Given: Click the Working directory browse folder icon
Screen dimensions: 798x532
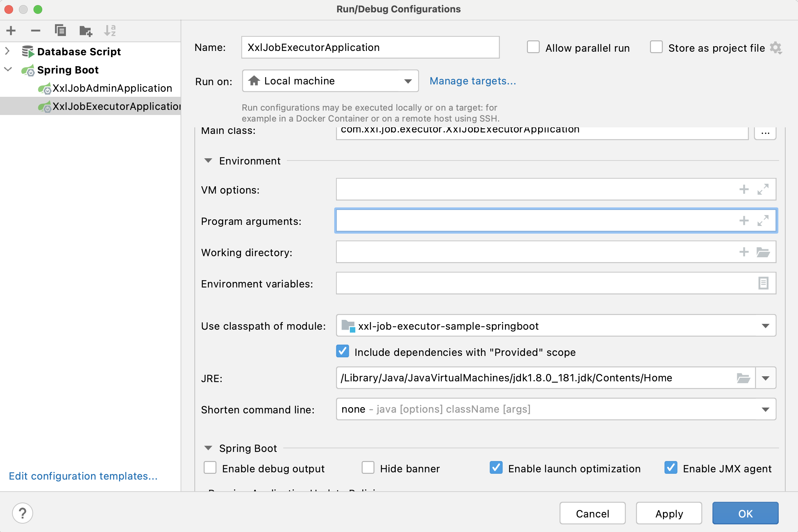Looking at the screenshot, I should click(x=763, y=252).
